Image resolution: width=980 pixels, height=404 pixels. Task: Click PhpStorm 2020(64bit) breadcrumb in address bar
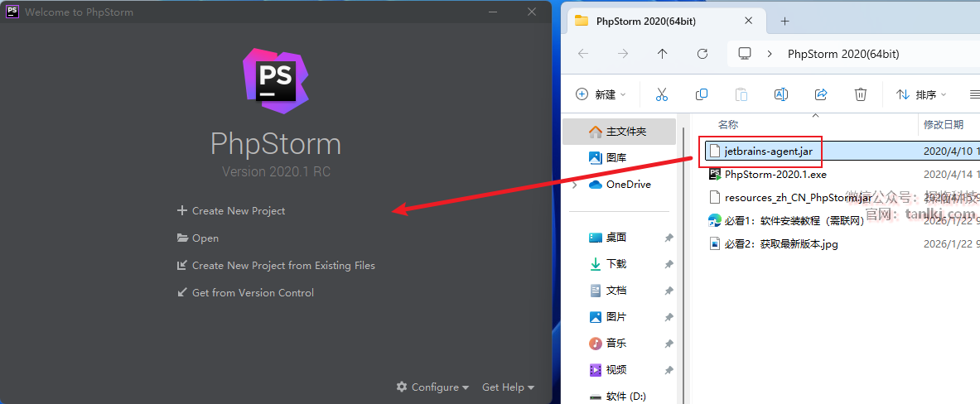[843, 55]
